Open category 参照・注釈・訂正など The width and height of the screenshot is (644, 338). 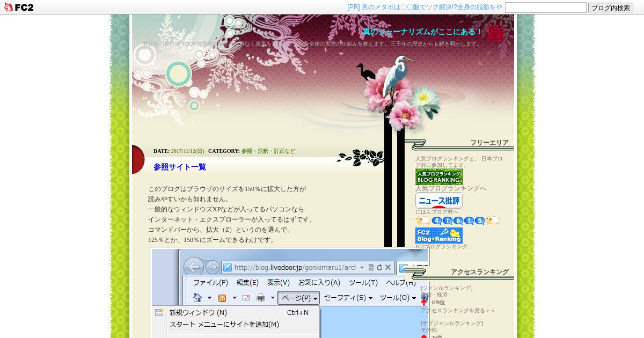268,151
